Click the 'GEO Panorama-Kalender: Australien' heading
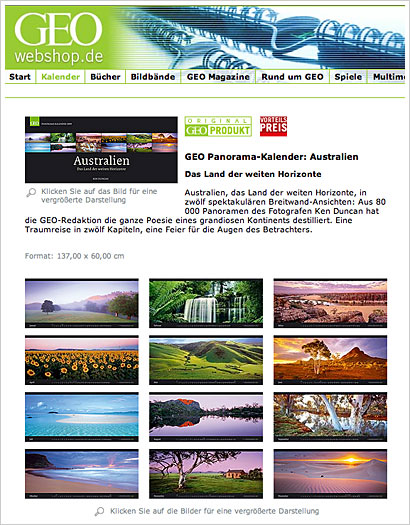Image resolution: width=410 pixels, height=525 pixels. click(x=271, y=157)
